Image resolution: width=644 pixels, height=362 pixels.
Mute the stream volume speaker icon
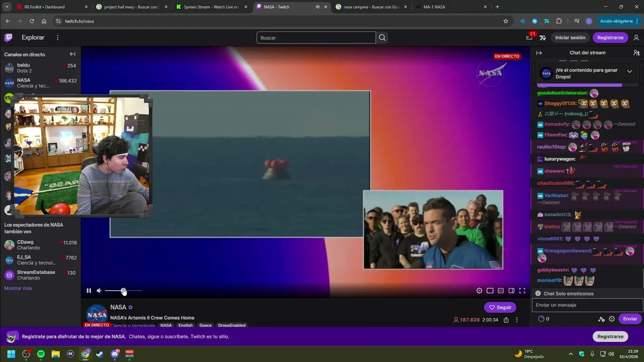pyautogui.click(x=99, y=291)
